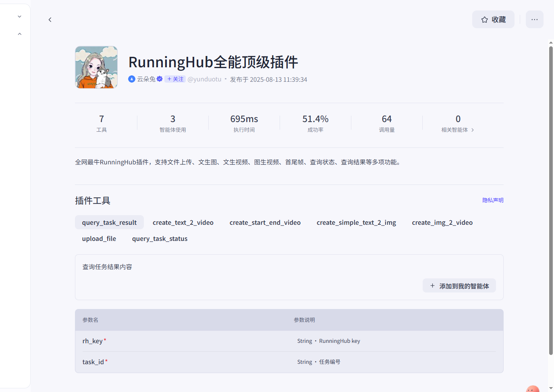Click the 64 调用量 stat

pyautogui.click(x=387, y=123)
